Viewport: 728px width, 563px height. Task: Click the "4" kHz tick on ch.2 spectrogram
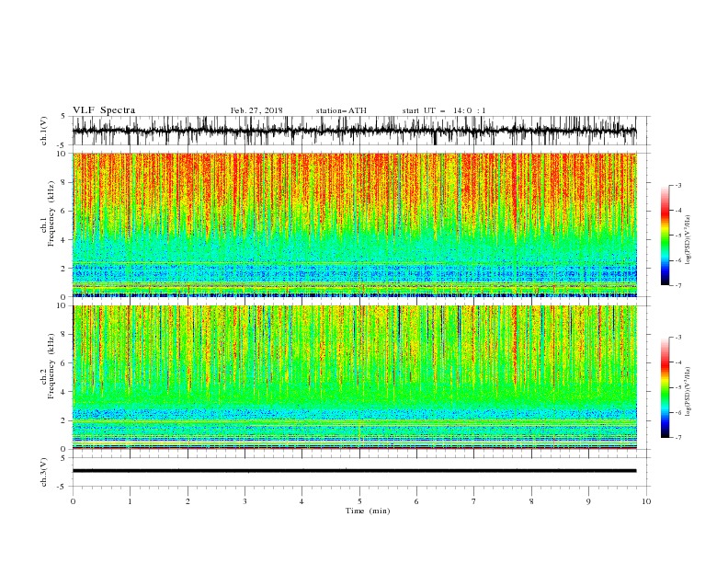coord(65,392)
